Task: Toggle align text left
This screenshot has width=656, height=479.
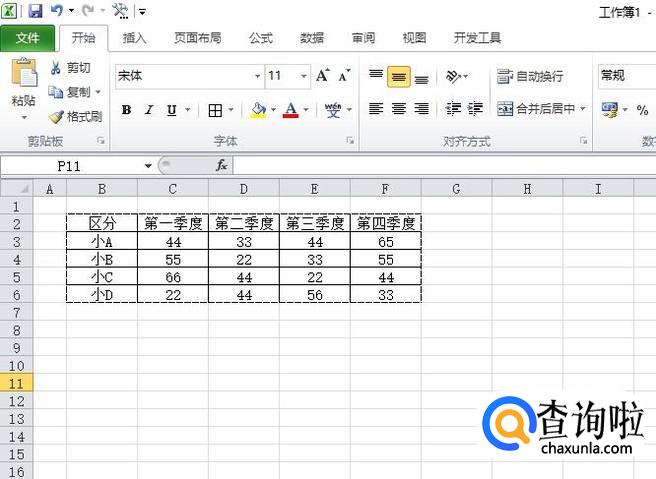Action: click(376, 109)
